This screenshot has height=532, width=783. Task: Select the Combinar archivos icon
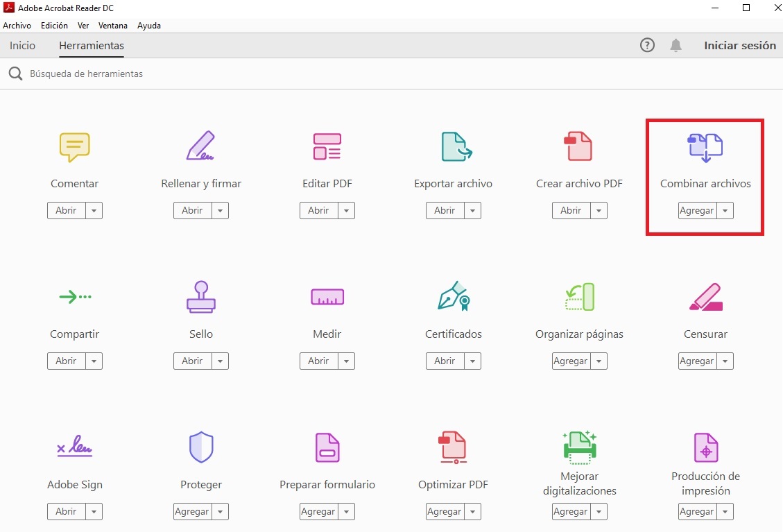click(705, 147)
